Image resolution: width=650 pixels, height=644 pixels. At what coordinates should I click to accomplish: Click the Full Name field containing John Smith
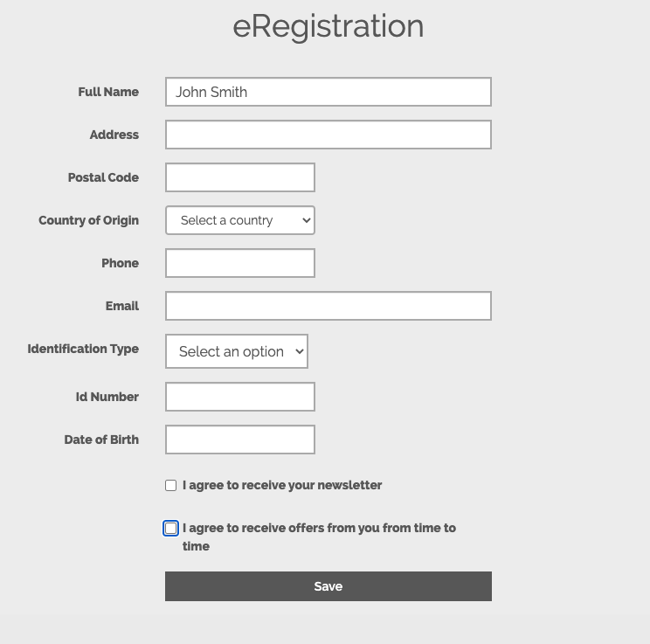(x=328, y=92)
